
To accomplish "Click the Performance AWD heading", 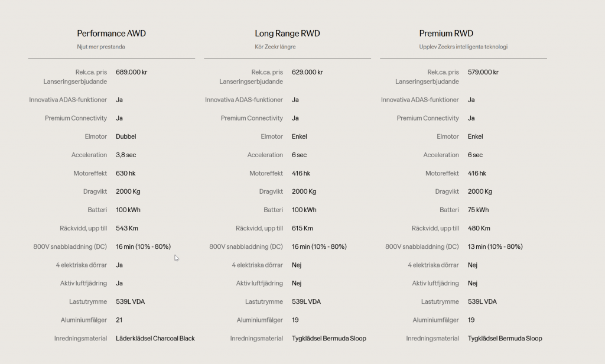I will (x=111, y=34).
